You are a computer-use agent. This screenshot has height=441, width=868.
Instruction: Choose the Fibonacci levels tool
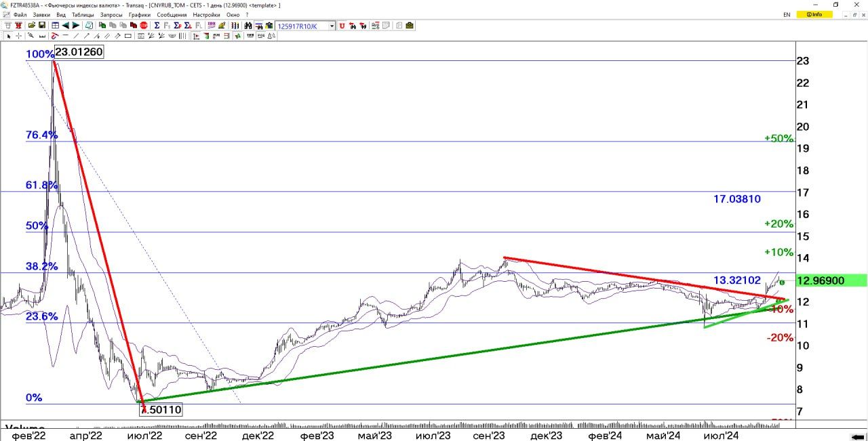pyautogui.click(x=140, y=36)
